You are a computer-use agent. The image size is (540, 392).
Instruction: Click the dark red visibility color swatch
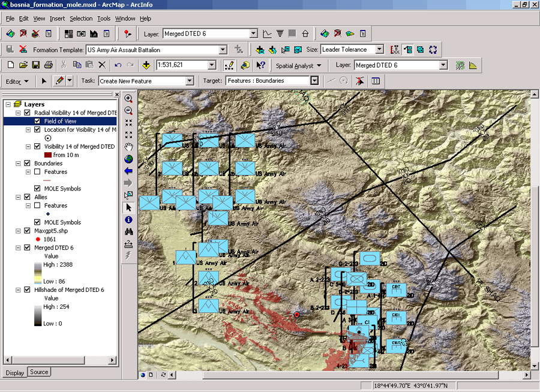48,155
